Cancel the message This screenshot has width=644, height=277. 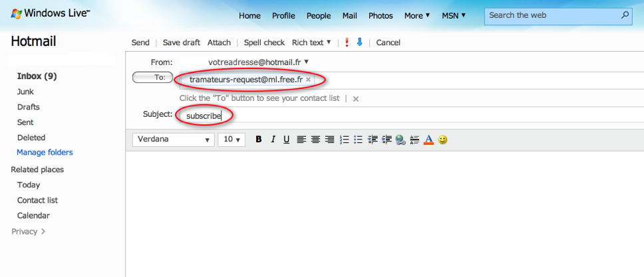(x=388, y=43)
